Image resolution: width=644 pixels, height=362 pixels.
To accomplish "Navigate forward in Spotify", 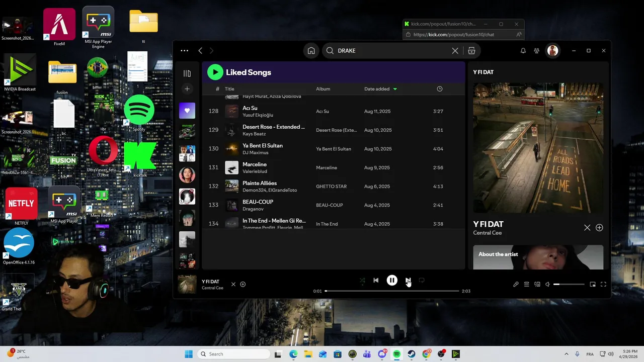I will (x=211, y=51).
